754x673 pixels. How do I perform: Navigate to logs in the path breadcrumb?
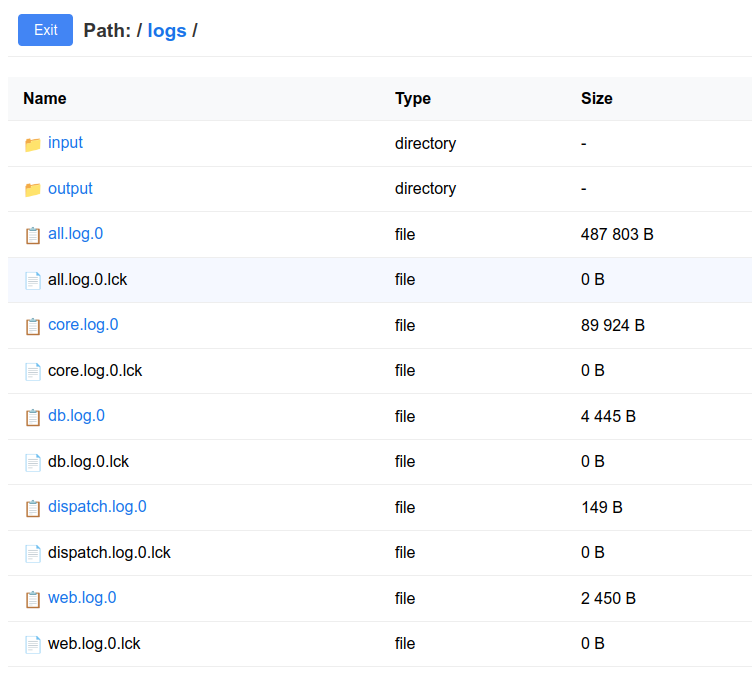[x=167, y=31]
